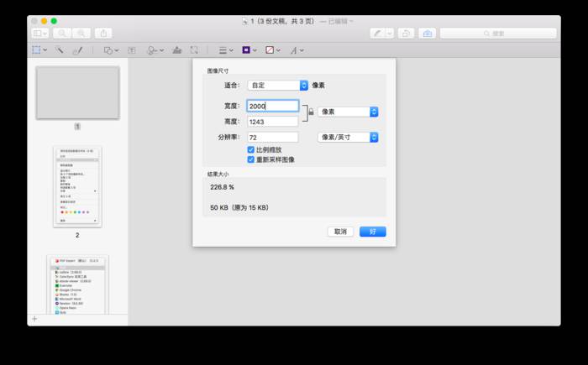Click the 分辨率 input field
588x365 pixels.
coord(273,138)
